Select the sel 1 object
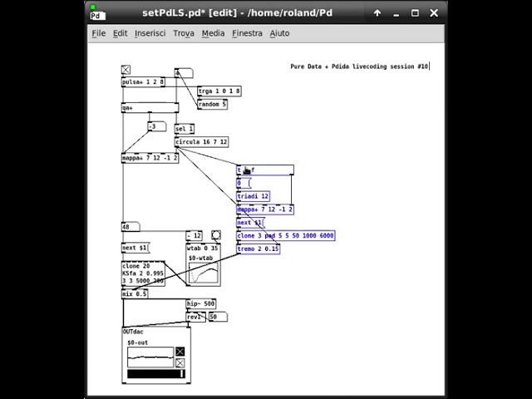 pos(185,129)
